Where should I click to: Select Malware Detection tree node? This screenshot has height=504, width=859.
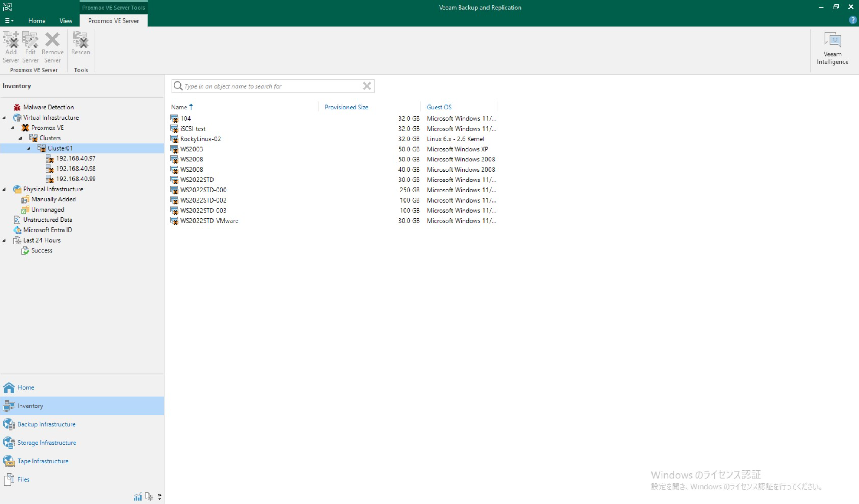point(48,107)
